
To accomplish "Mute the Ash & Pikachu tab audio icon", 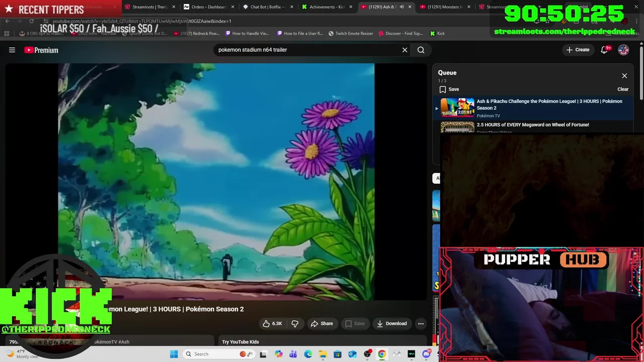I will tap(401, 7).
